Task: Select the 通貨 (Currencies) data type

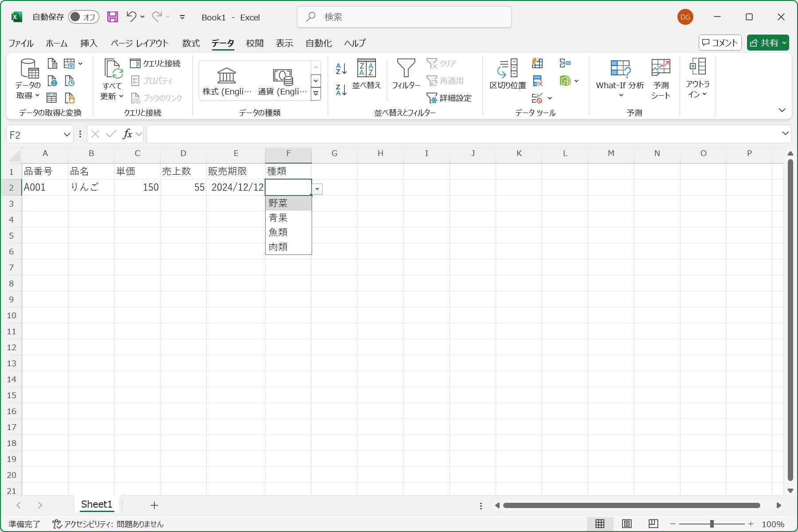Action: 282,81
